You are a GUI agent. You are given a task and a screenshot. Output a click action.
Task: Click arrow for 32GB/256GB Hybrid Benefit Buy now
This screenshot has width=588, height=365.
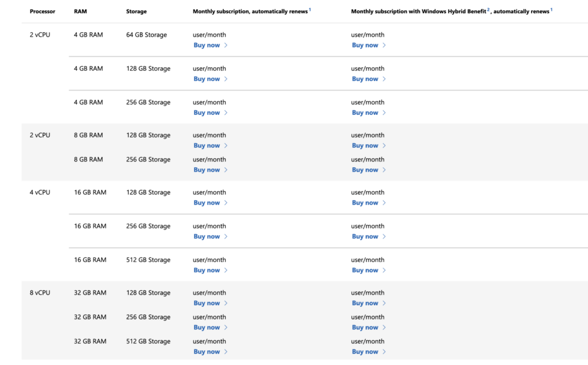click(384, 328)
